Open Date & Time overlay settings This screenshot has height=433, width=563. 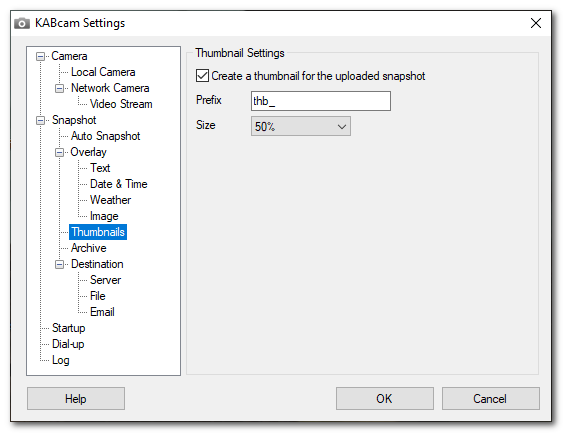[x=118, y=184]
